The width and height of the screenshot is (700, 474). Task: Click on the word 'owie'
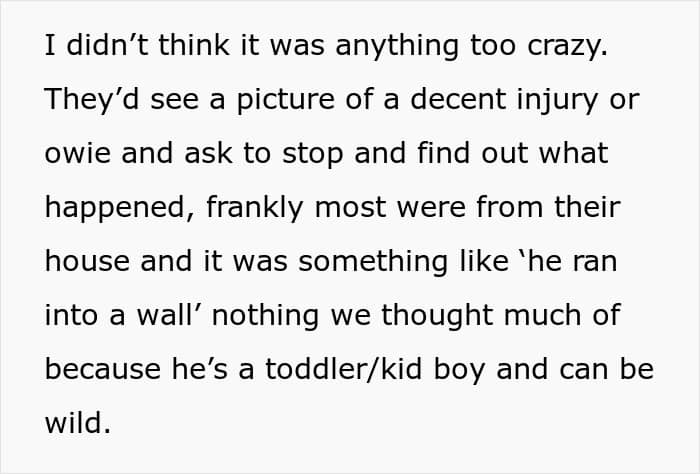pos(77,153)
